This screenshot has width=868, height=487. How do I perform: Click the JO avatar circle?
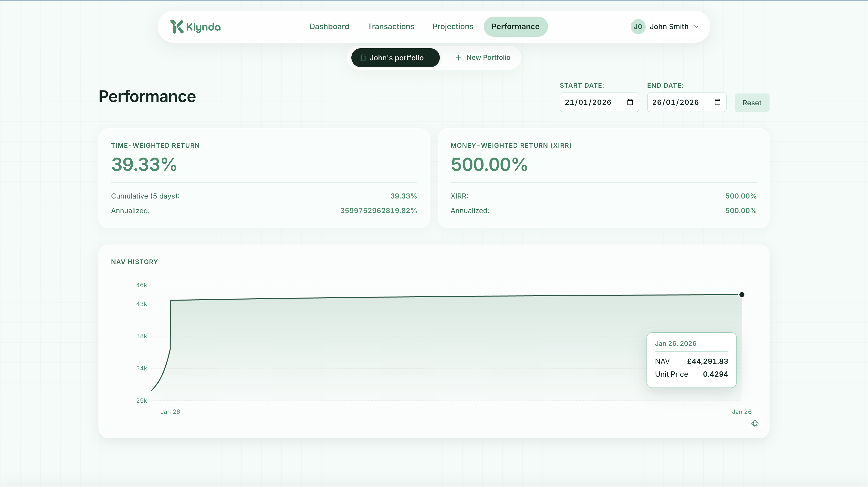637,26
